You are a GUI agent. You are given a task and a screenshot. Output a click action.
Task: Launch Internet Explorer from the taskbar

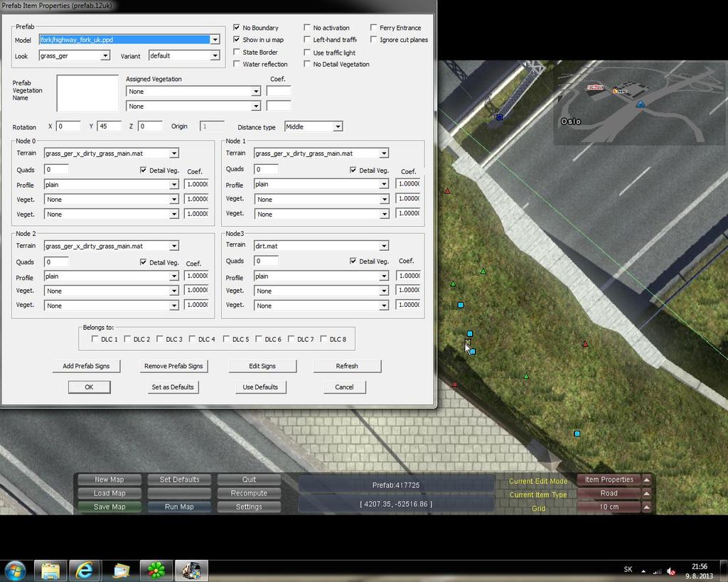85,570
